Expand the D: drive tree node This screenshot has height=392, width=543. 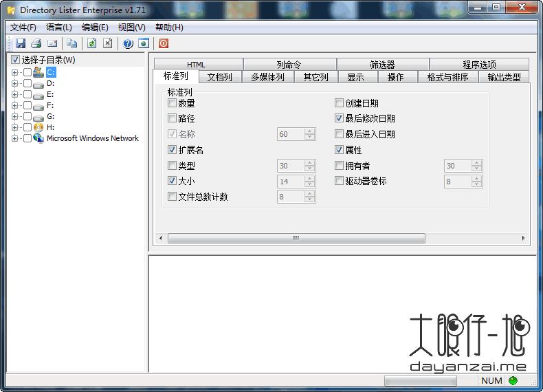pos(14,83)
